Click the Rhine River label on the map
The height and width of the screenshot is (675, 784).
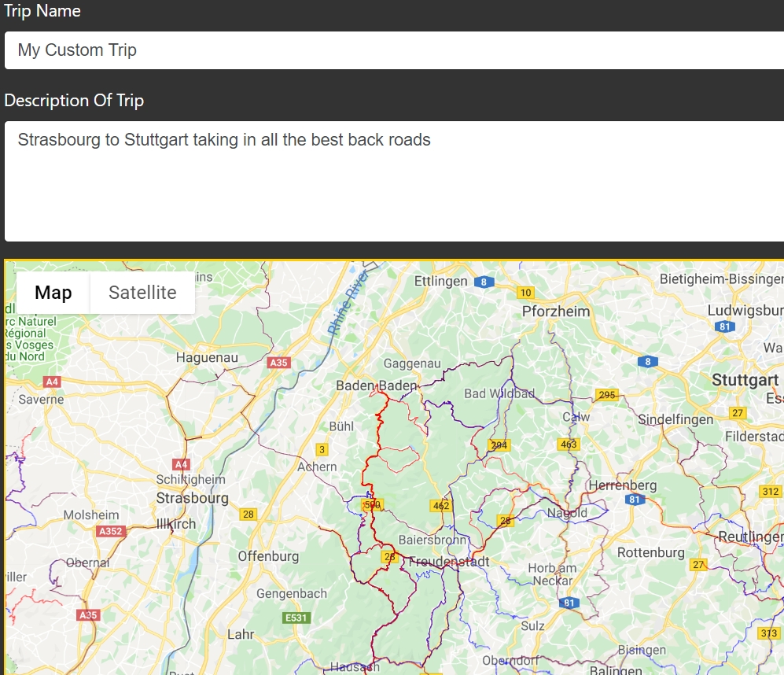pyautogui.click(x=348, y=307)
